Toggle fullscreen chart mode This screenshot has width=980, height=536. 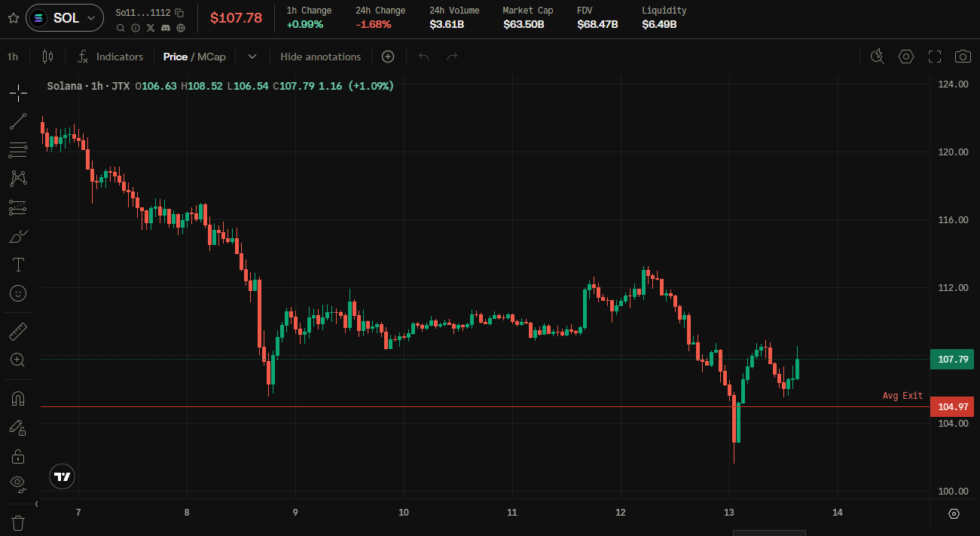click(935, 57)
